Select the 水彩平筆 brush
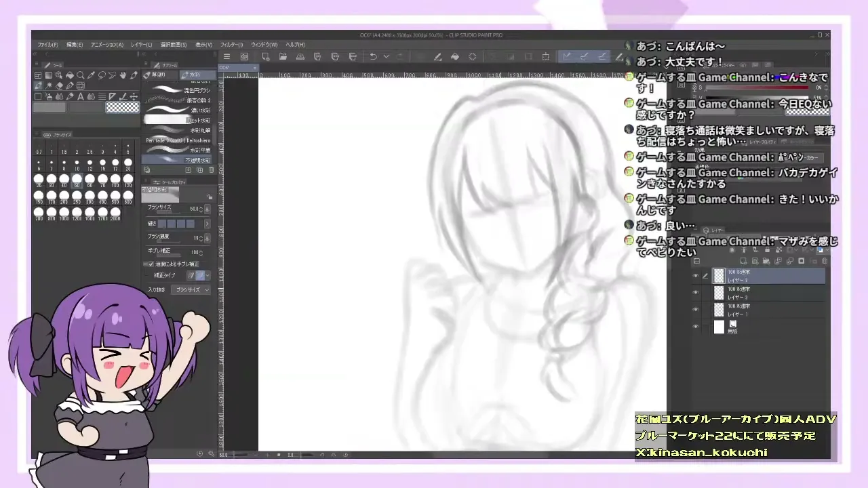Image resolution: width=868 pixels, height=488 pixels. coord(177,150)
